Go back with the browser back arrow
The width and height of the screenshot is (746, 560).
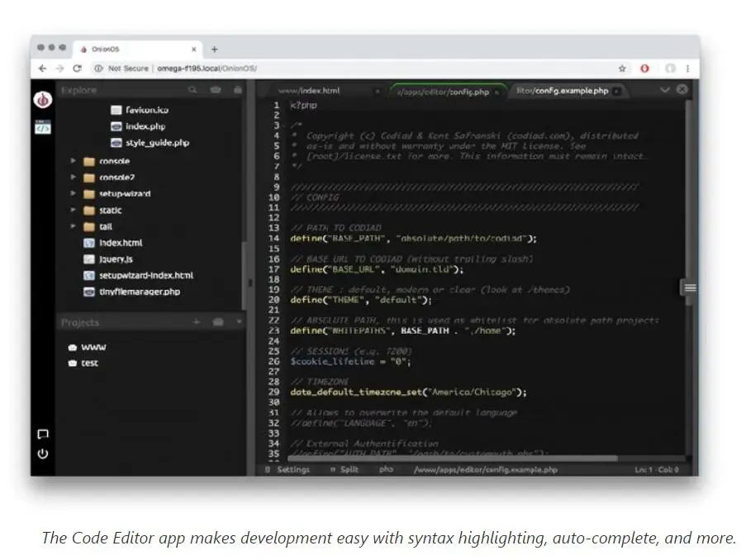(42, 69)
